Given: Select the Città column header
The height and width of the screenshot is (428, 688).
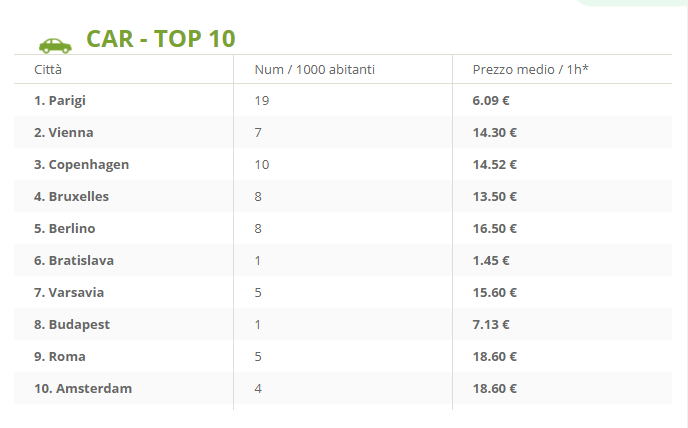Looking at the screenshot, I should tap(48, 69).
